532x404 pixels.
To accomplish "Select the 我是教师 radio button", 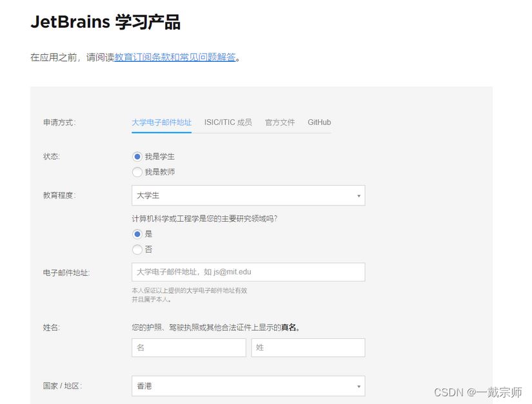I will point(137,172).
